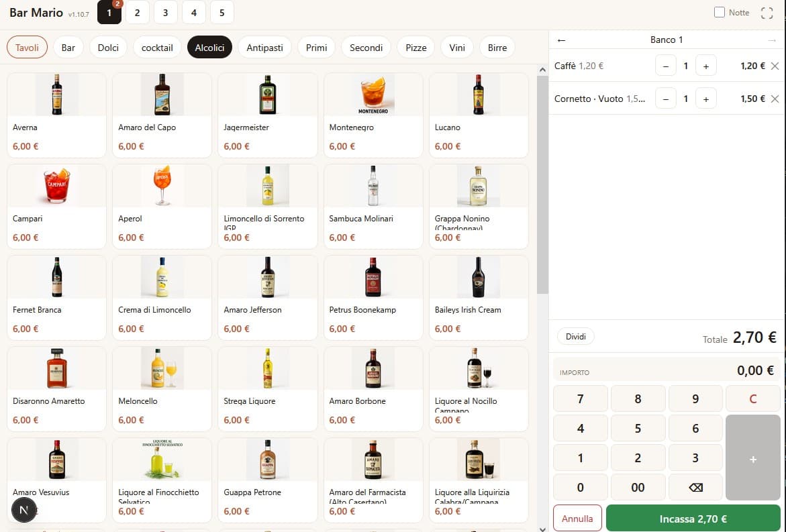Image resolution: width=786 pixels, height=532 pixels.
Task: Add Montenegro to the order
Action: 373,115
